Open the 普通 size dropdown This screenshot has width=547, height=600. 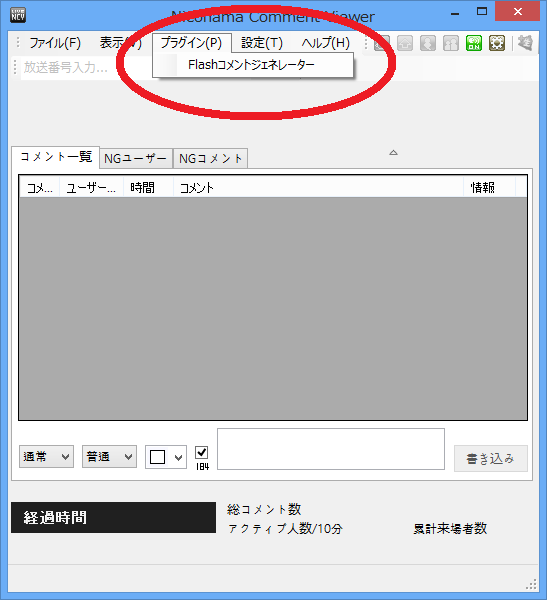(x=109, y=457)
